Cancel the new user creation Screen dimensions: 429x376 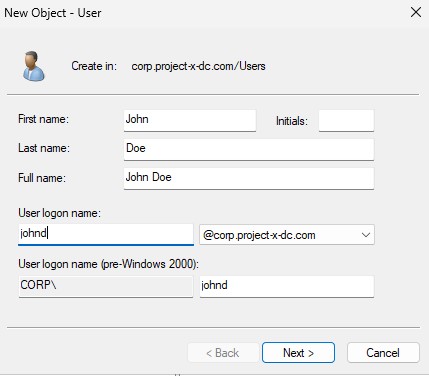coord(383,353)
